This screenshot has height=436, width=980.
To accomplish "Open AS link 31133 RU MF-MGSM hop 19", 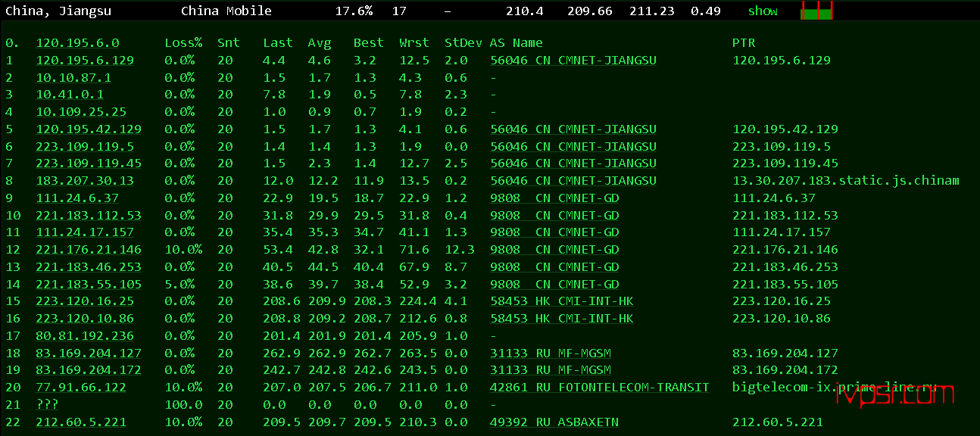I will 551,370.
